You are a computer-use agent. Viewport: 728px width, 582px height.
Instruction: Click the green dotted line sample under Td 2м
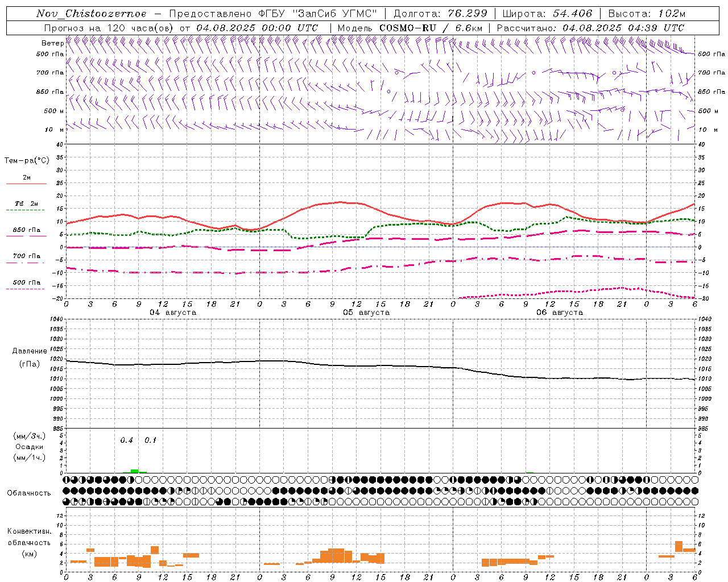pyautogui.click(x=25, y=210)
